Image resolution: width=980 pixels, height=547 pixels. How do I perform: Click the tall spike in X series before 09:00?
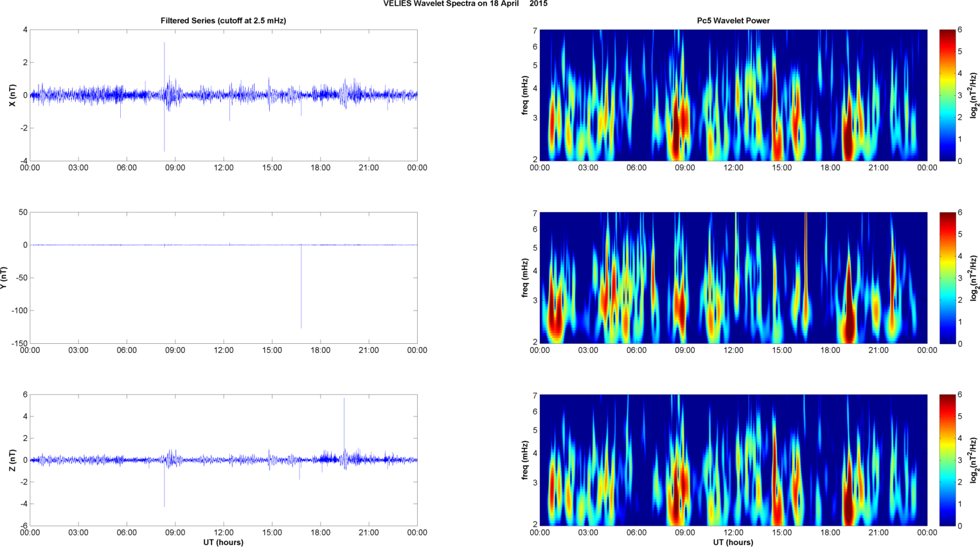(165, 96)
